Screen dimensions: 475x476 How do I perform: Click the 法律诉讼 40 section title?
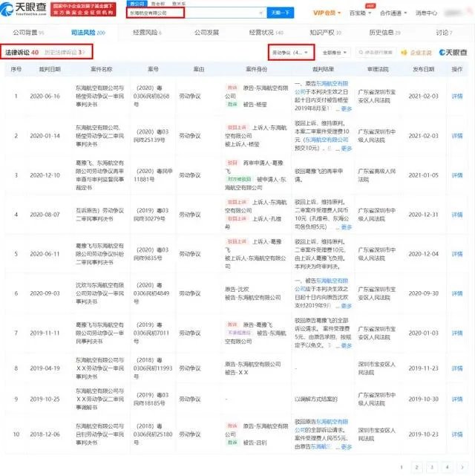(x=22, y=52)
